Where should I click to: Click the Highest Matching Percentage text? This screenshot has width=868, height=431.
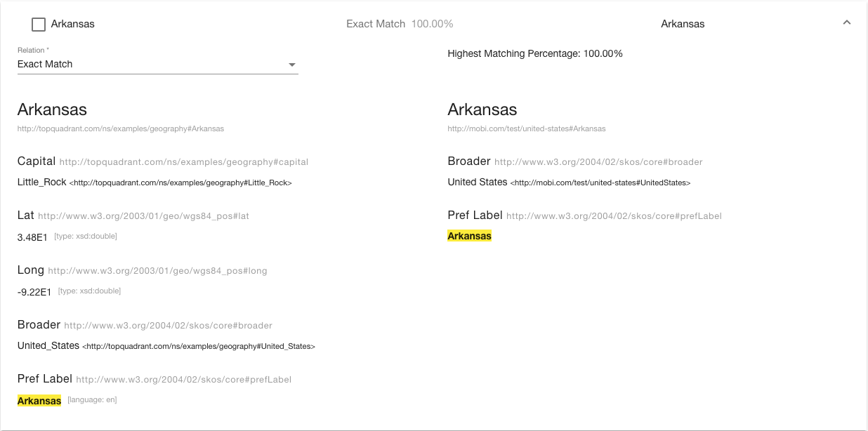pos(535,54)
